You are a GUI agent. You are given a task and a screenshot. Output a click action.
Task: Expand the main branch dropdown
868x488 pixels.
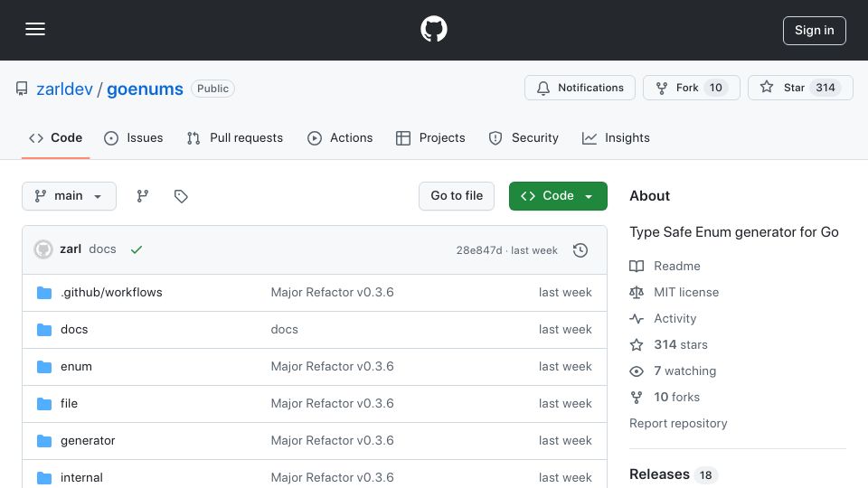pos(70,196)
